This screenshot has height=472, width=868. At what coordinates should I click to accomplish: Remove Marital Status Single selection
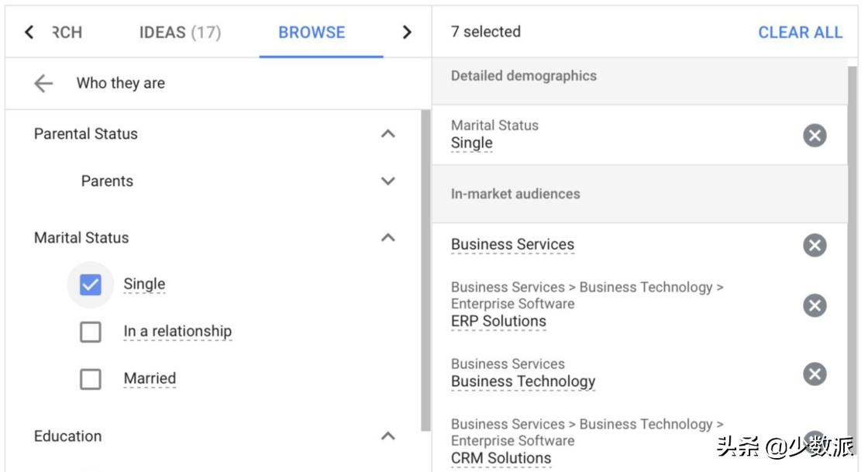pos(814,136)
